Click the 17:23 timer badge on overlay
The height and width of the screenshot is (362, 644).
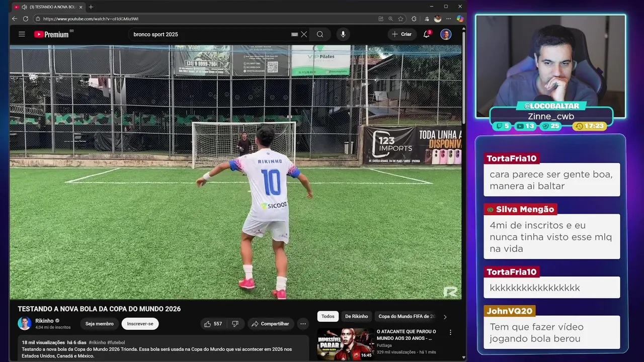tap(590, 126)
